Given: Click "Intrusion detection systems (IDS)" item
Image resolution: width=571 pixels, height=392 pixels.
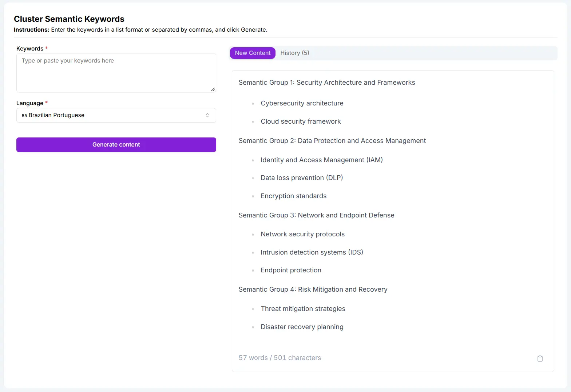Looking at the screenshot, I should [x=312, y=252].
